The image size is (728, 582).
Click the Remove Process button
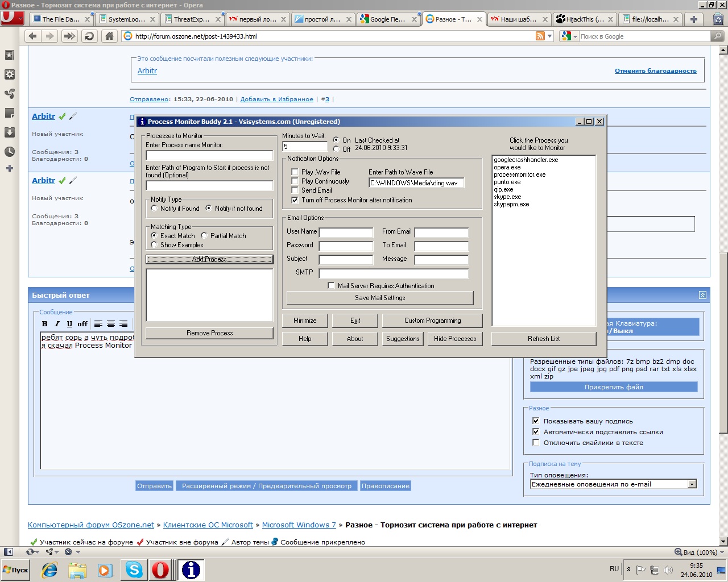pyautogui.click(x=209, y=333)
